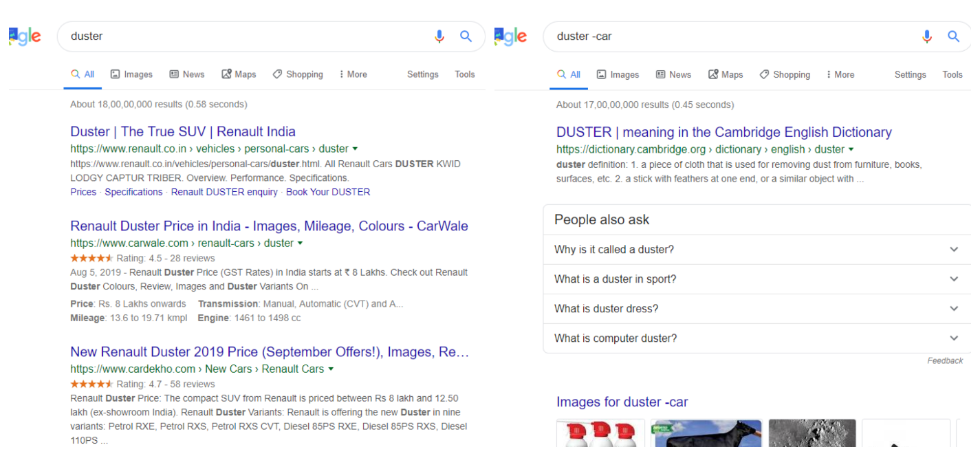Screen dimensions: 980x456
Task: Click 'Price: Rs. 8 Lakhs onwards' text
Action: coord(128,304)
